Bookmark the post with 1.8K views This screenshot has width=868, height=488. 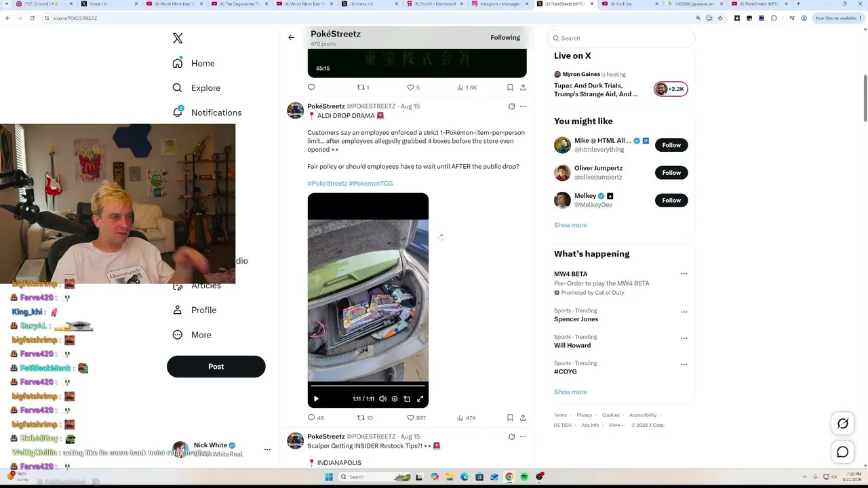[510, 87]
